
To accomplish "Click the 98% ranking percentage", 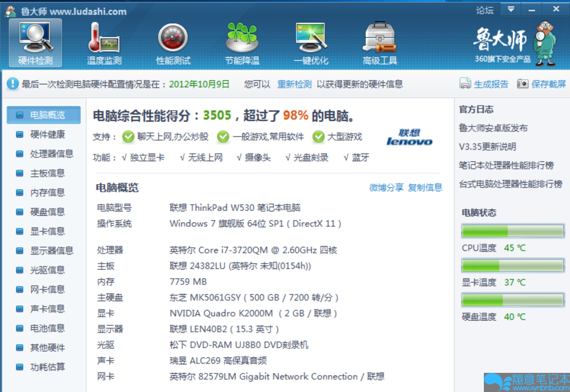I will [296, 116].
